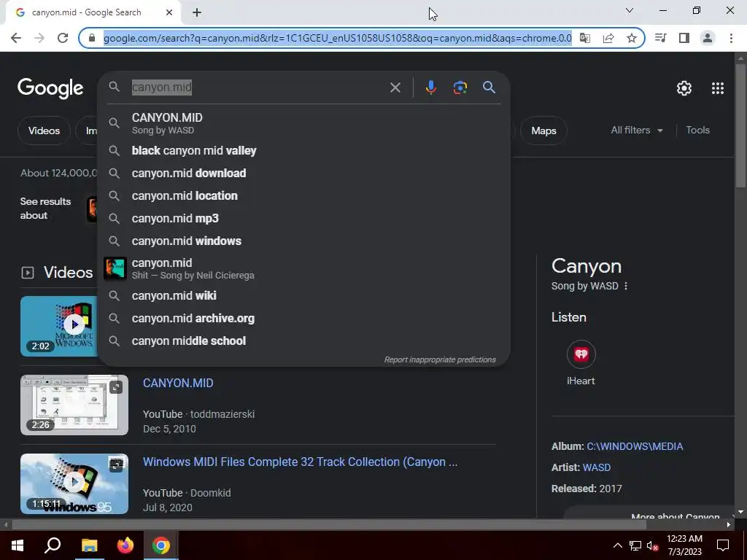
Task: Pick suggestion canyon.mid download
Action: (304, 174)
